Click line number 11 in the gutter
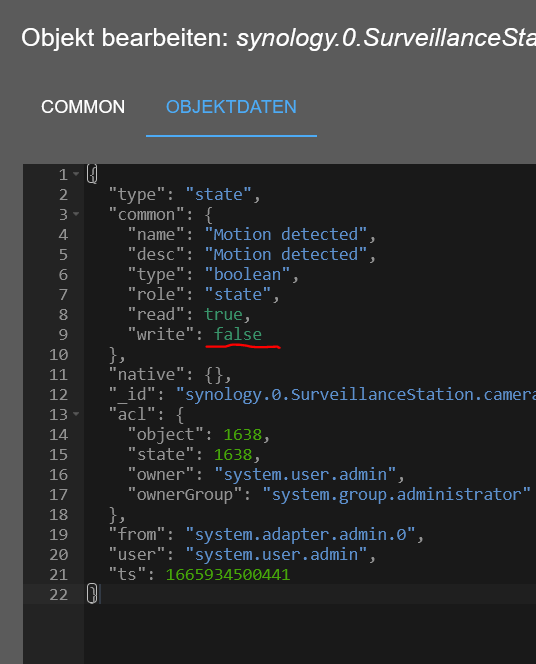This screenshot has height=664, width=536. coord(58,375)
